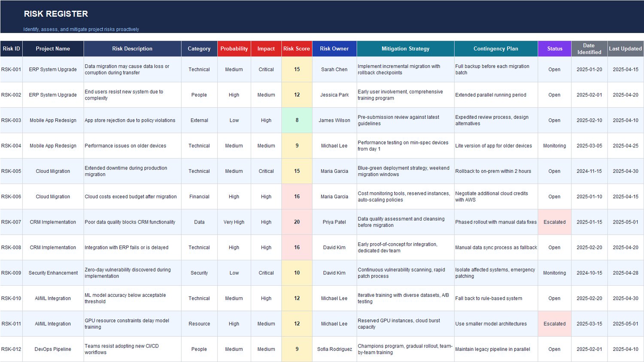This screenshot has height=362, width=644.
Task: Select 'Performance issues on older devices' cell
Action: click(x=132, y=146)
